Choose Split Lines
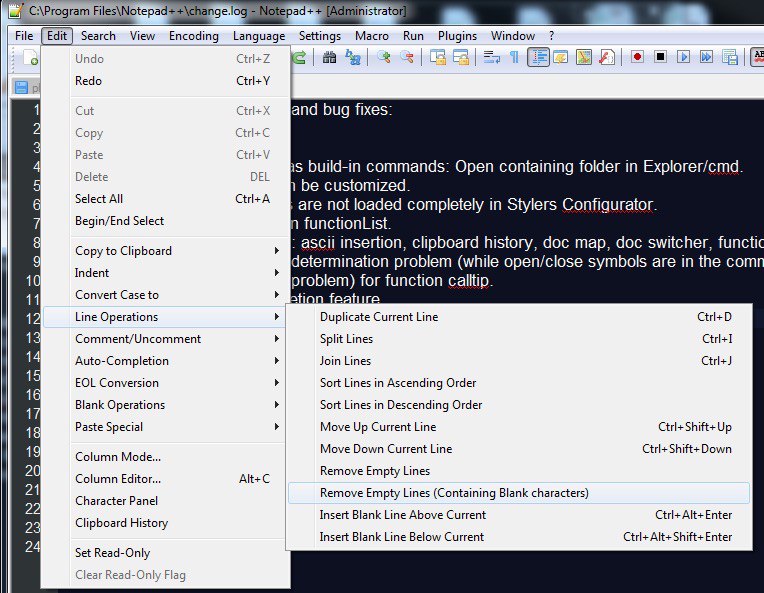The width and height of the screenshot is (764, 593). 519,339
